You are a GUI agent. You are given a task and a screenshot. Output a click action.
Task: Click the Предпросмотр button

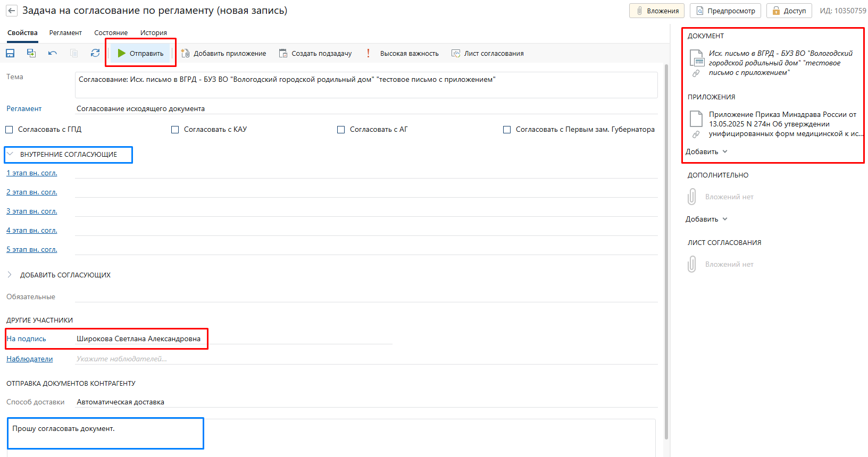(725, 11)
